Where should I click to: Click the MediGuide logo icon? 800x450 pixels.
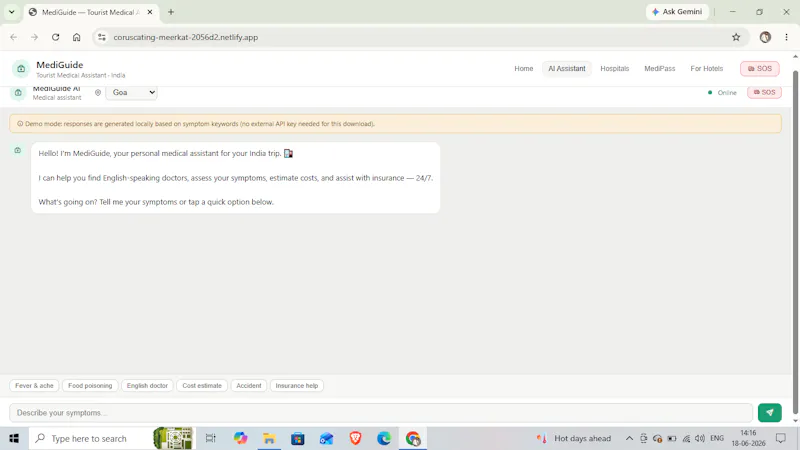tap(21, 68)
